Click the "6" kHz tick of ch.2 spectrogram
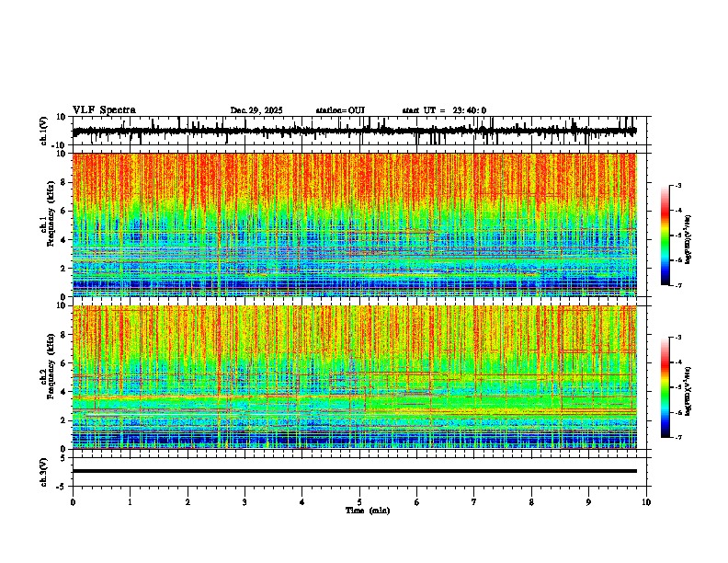 pyautogui.click(x=64, y=363)
